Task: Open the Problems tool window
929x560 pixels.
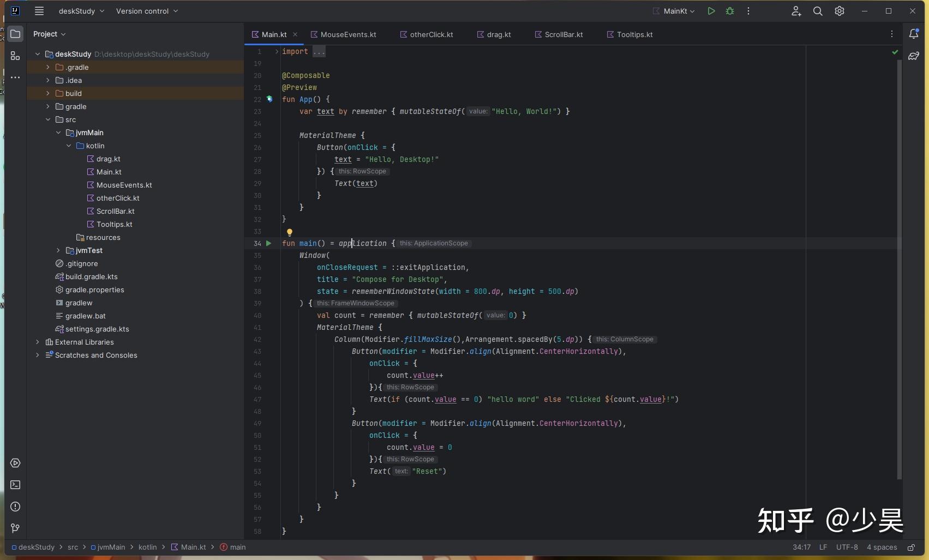Action: pyautogui.click(x=15, y=507)
